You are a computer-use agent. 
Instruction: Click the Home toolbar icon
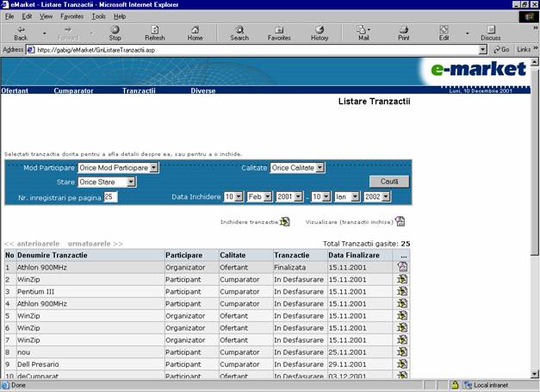[196, 33]
